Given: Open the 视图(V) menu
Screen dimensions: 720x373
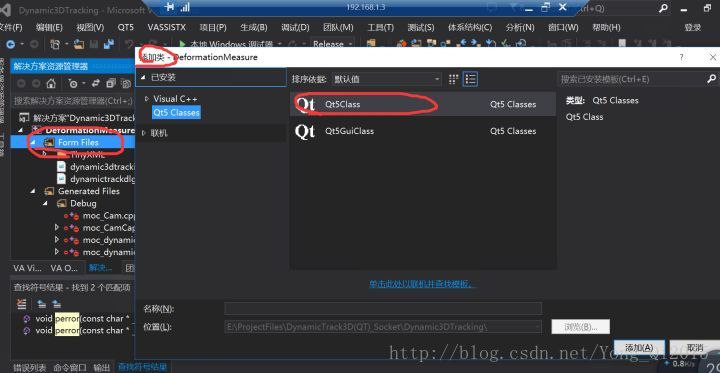Looking at the screenshot, I should (x=90, y=28).
